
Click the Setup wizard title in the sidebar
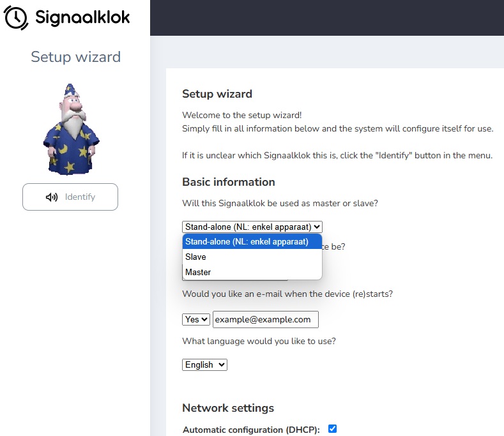pos(75,57)
